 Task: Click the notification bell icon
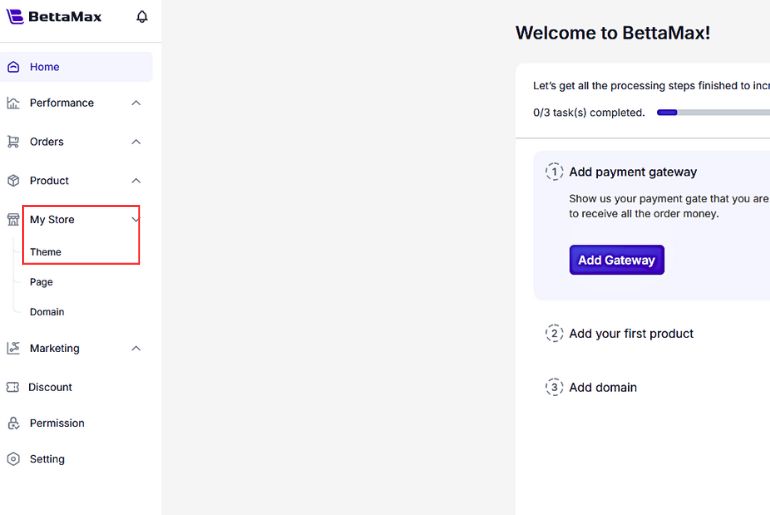[x=142, y=17]
